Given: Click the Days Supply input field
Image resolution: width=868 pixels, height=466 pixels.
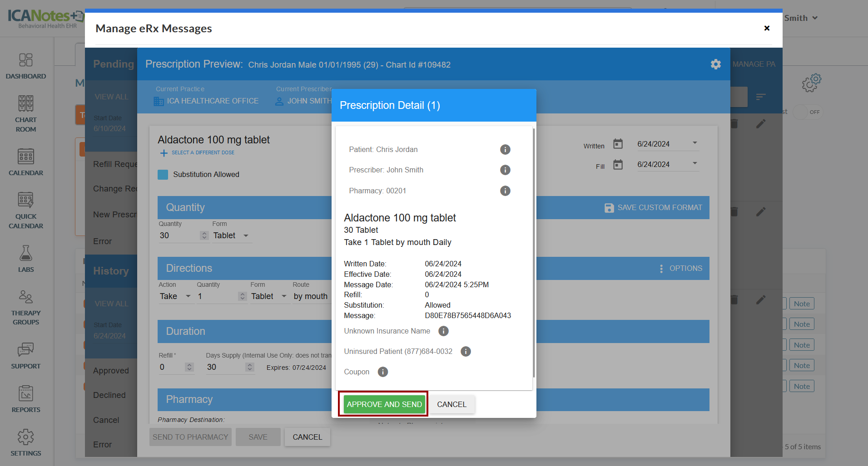Looking at the screenshot, I should click(225, 367).
